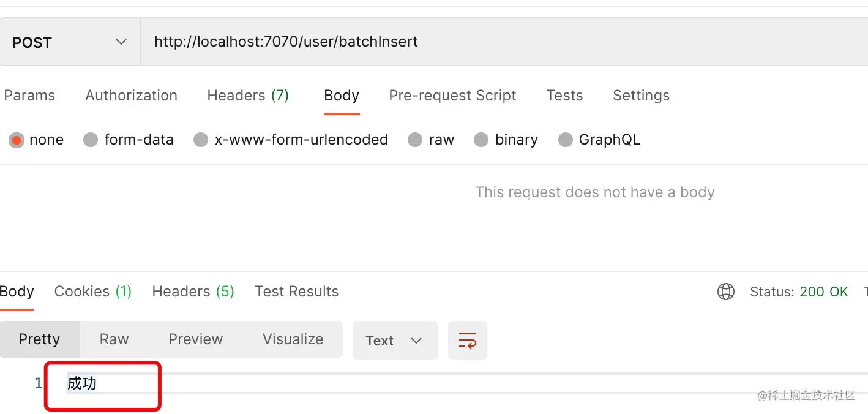Click the globe network icon
868x414 pixels.
click(x=725, y=292)
